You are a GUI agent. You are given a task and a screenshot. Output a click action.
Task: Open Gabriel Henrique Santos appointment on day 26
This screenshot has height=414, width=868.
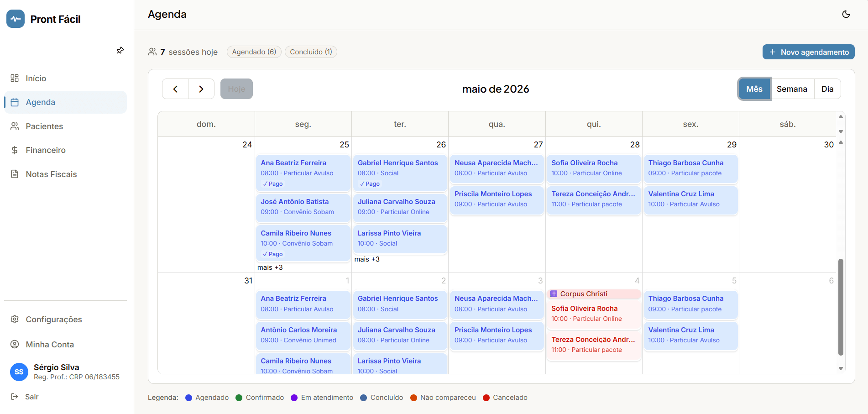coord(400,173)
